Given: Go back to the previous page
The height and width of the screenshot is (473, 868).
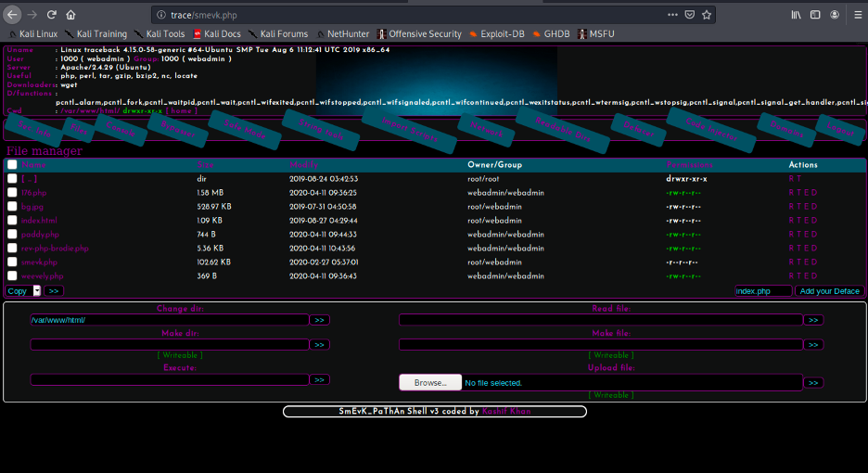Looking at the screenshot, I should click(x=12, y=15).
